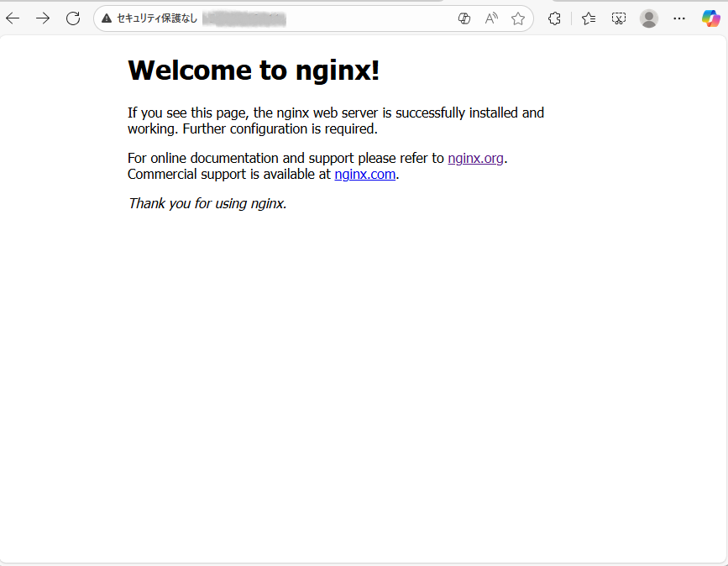Click the forward navigation arrow
The image size is (728, 566).
[43, 18]
